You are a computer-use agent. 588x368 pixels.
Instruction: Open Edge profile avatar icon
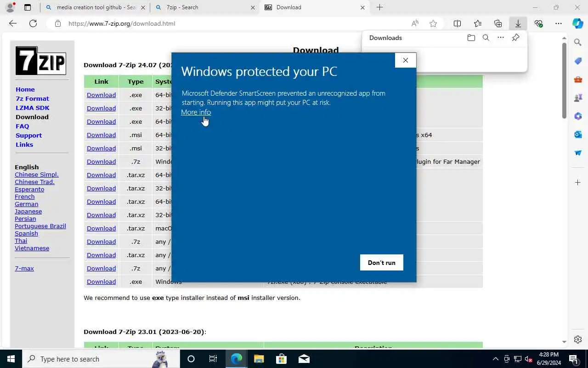[10, 7]
